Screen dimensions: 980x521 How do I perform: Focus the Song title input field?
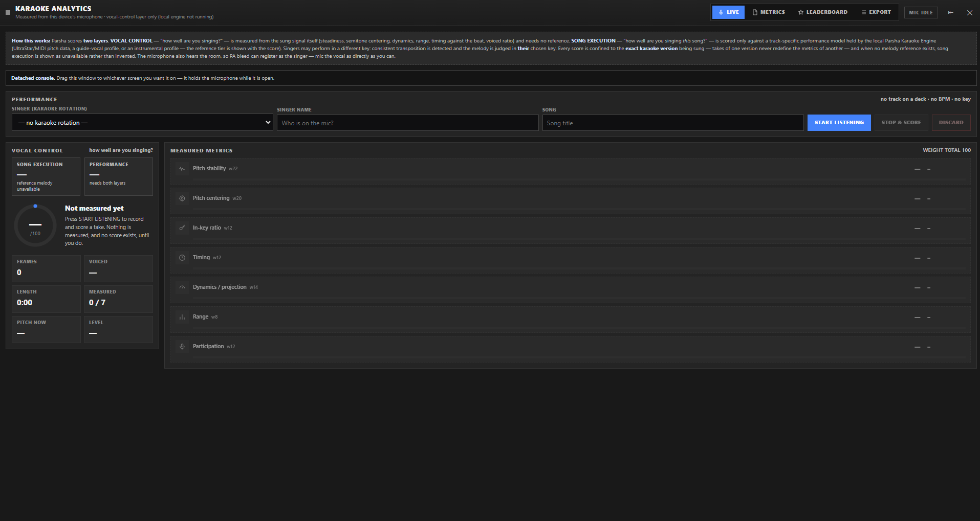(x=672, y=123)
